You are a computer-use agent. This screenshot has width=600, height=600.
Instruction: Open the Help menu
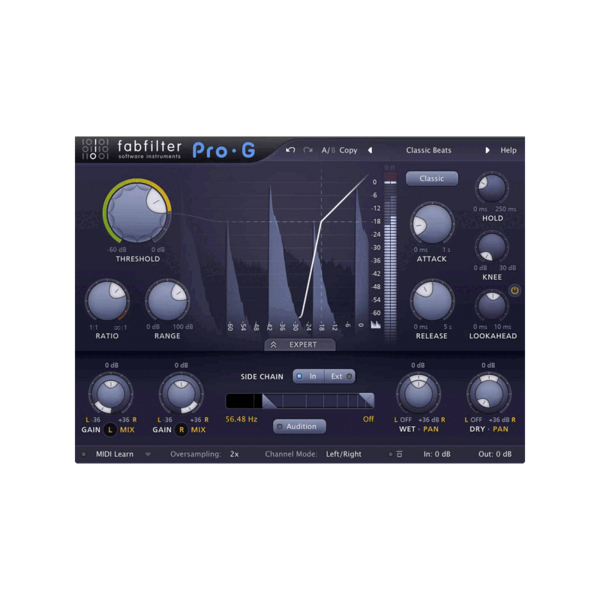pyautogui.click(x=508, y=150)
